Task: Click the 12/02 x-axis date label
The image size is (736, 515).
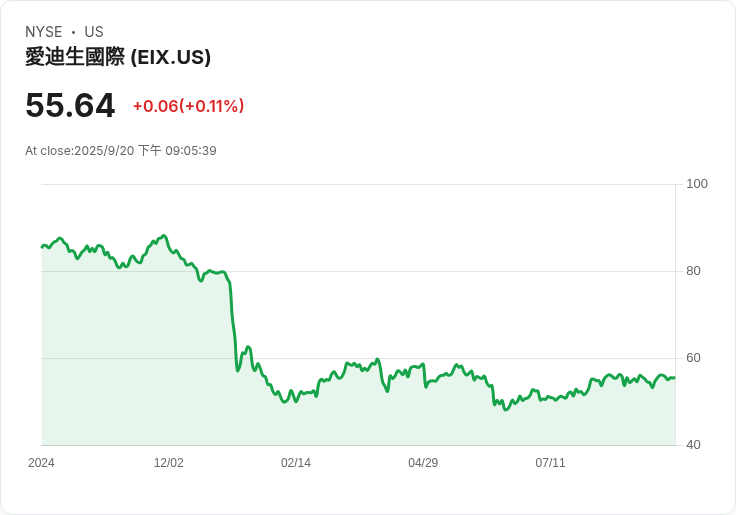Action: [168, 463]
